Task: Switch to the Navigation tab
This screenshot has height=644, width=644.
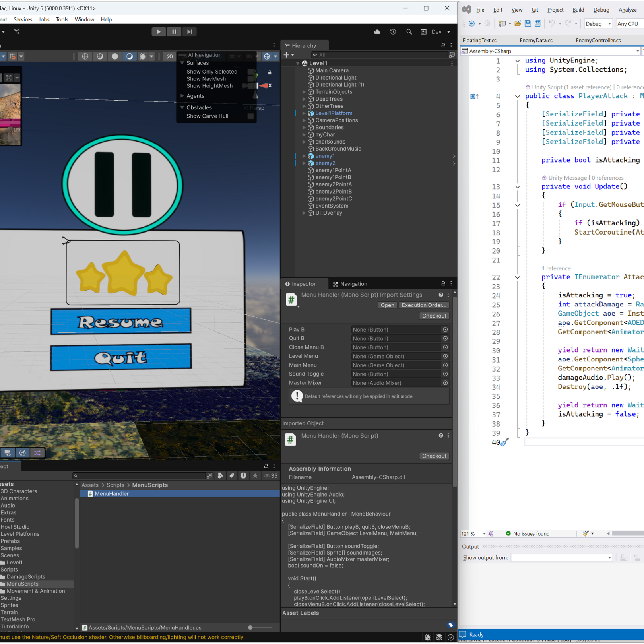Action: (x=350, y=284)
